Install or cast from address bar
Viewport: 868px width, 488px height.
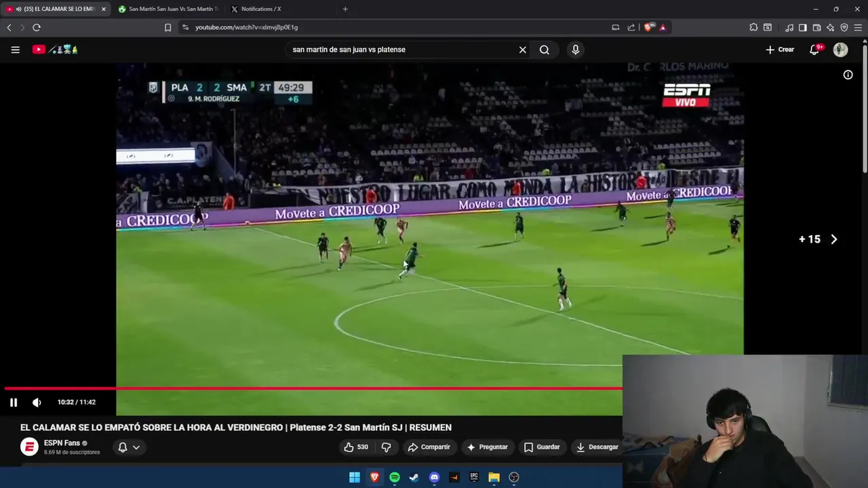tap(616, 27)
